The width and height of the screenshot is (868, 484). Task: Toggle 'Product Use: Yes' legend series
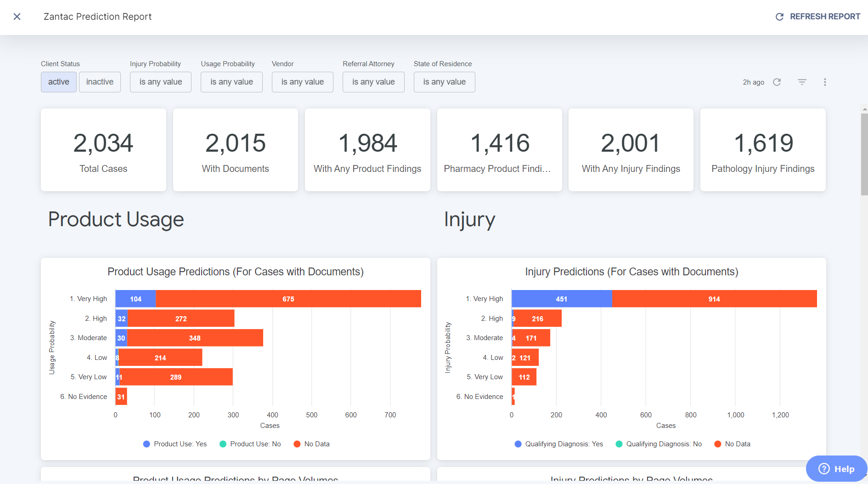[x=175, y=444]
